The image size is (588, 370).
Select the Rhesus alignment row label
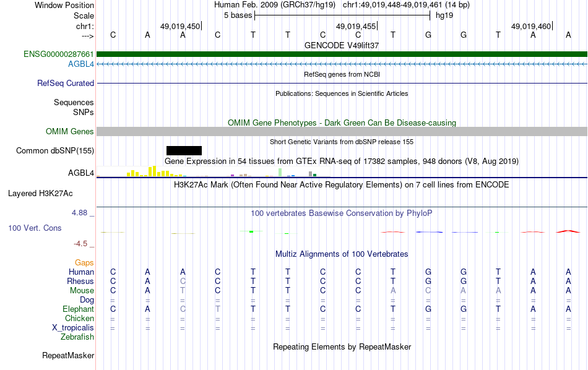point(80,281)
